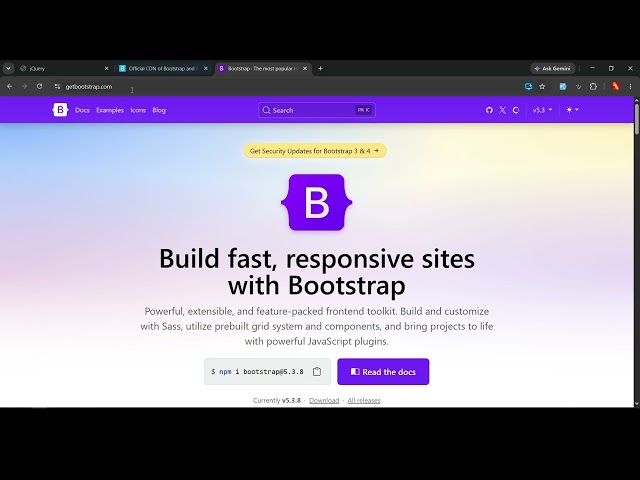Click the swirl extension icon in toolbar
This screenshot has height=480, width=640.
click(578, 87)
